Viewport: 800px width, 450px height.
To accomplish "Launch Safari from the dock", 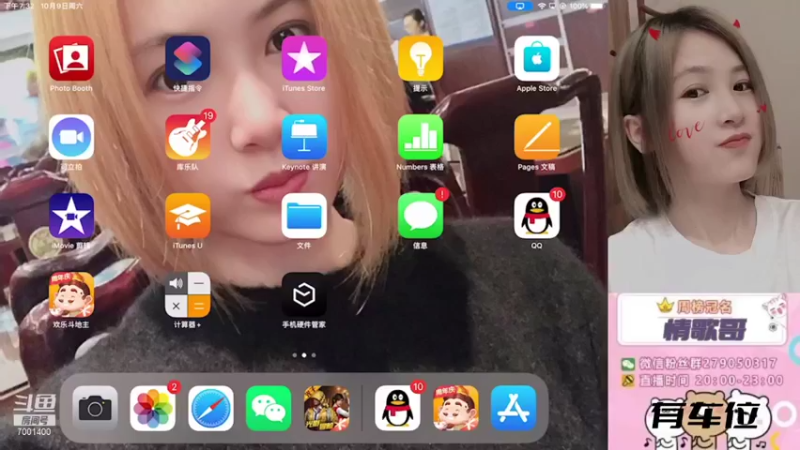I will [211, 408].
